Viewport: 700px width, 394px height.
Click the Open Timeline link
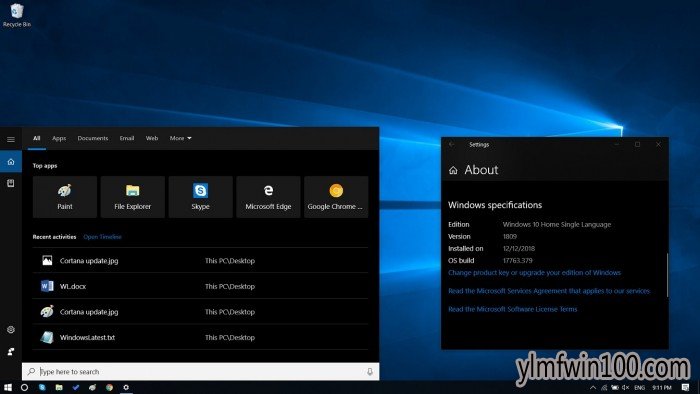point(102,237)
